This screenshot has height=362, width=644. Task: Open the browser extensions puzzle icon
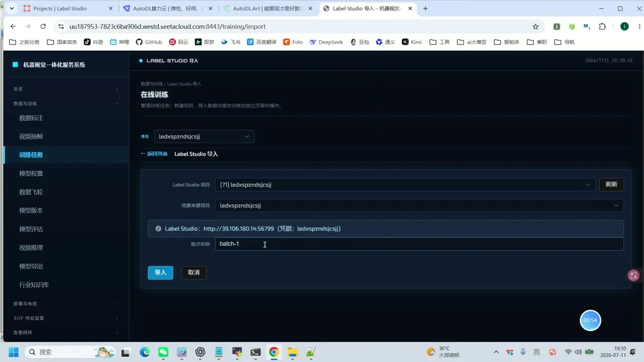click(602, 27)
